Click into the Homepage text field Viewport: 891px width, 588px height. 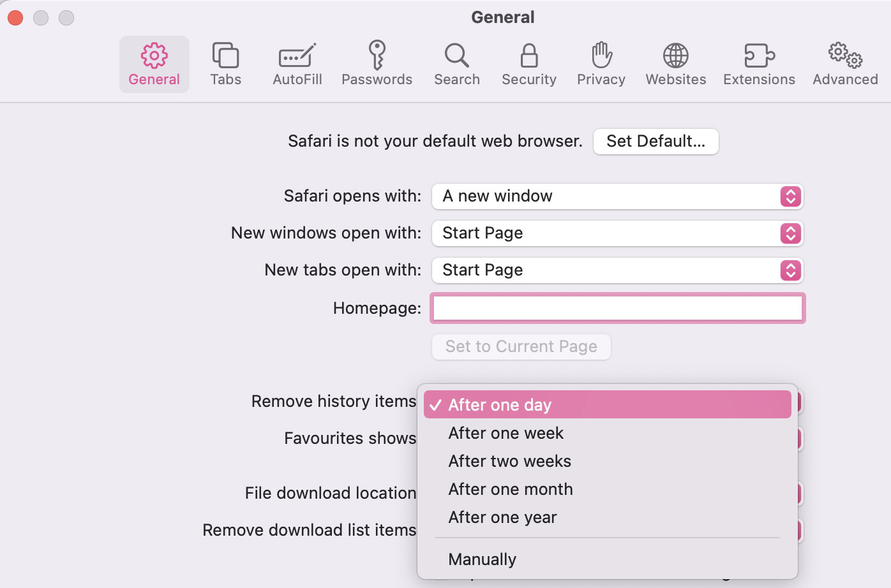tap(617, 309)
